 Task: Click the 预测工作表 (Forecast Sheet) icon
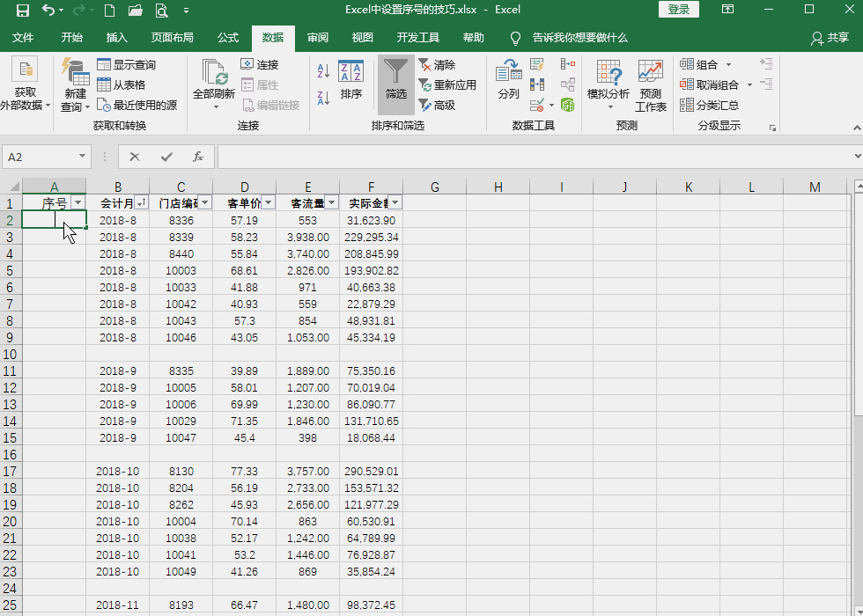[x=650, y=84]
